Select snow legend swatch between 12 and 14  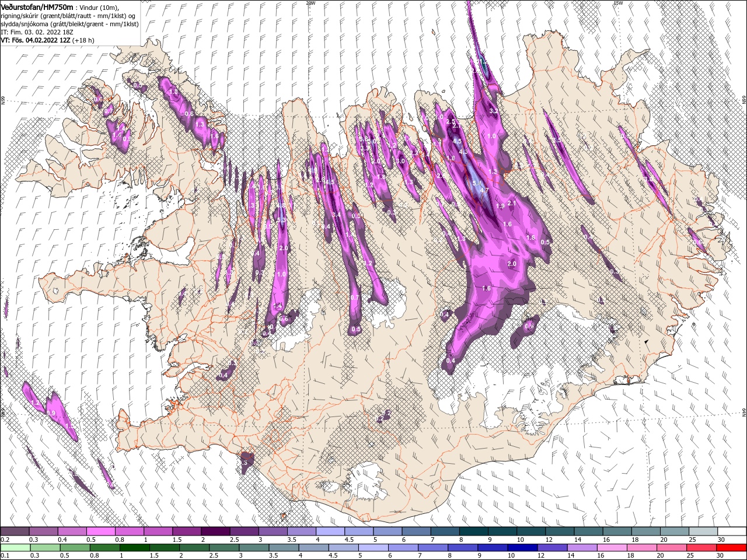click(x=560, y=531)
